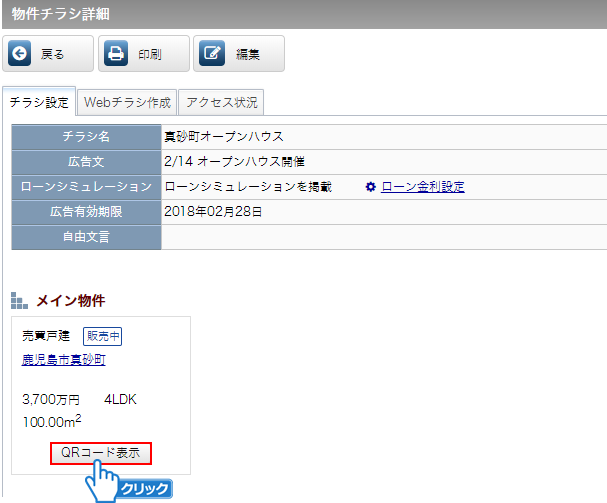Screen dimensions: 607x503
Task: Open the 鹿児島市真砂町 property link
Action: (63, 360)
